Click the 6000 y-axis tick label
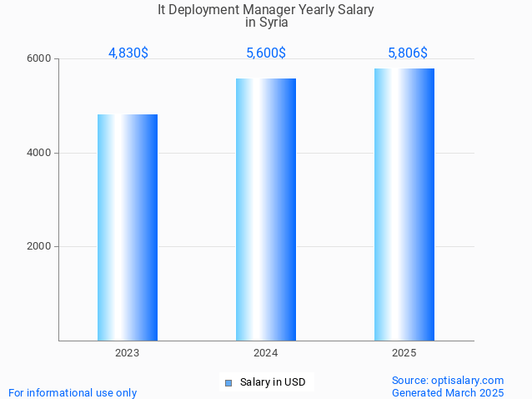The width and height of the screenshot is (532, 399). coord(40,59)
